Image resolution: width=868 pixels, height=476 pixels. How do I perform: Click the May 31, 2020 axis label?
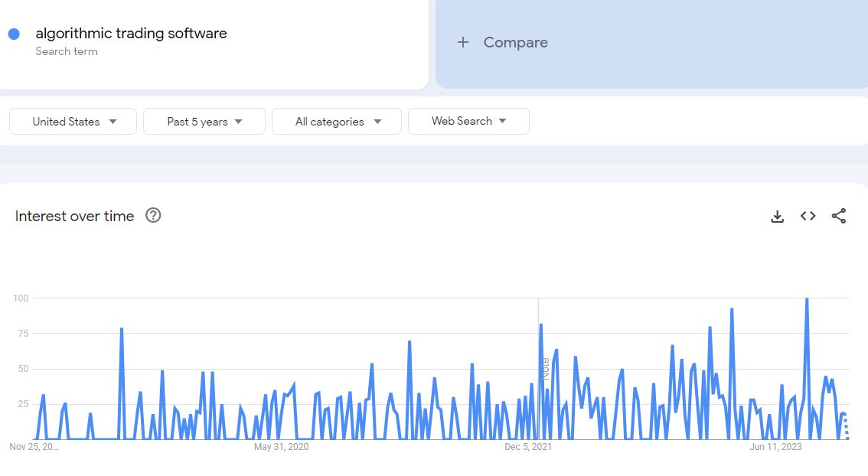coord(281,447)
